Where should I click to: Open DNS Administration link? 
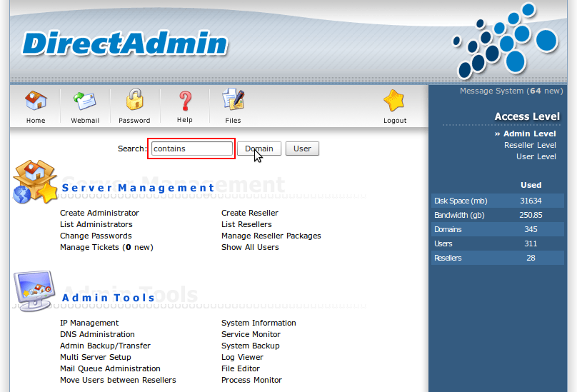tap(97, 334)
